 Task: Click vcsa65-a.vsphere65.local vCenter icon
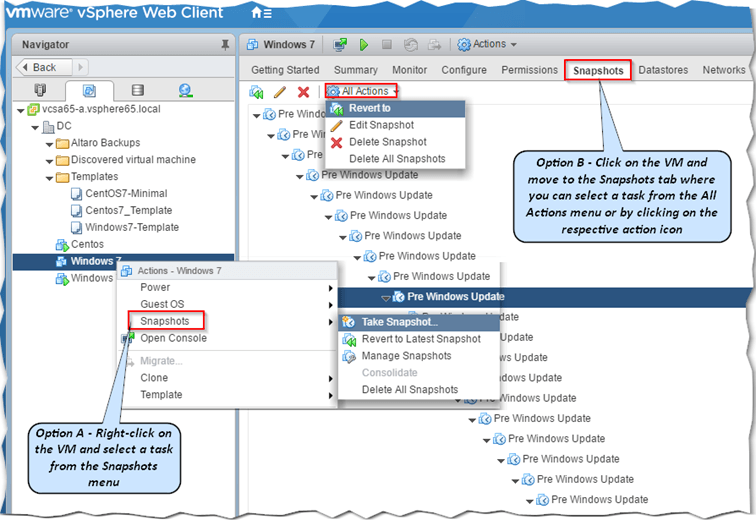coord(33,109)
